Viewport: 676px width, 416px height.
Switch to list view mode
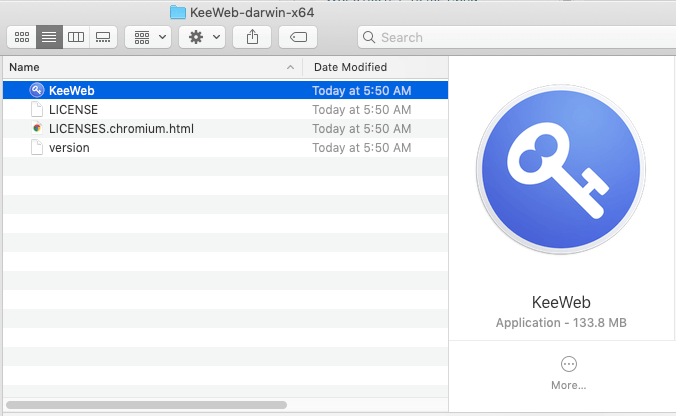pos(48,37)
